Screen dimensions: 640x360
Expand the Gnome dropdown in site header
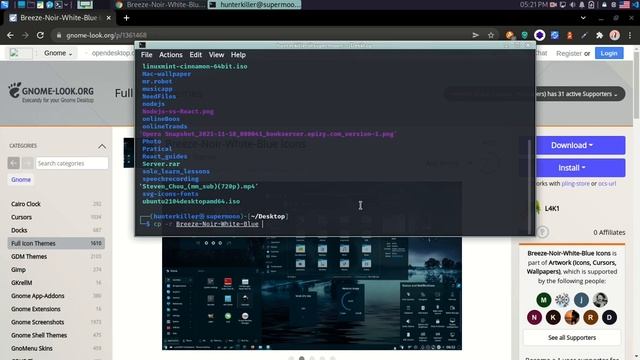tap(58, 53)
